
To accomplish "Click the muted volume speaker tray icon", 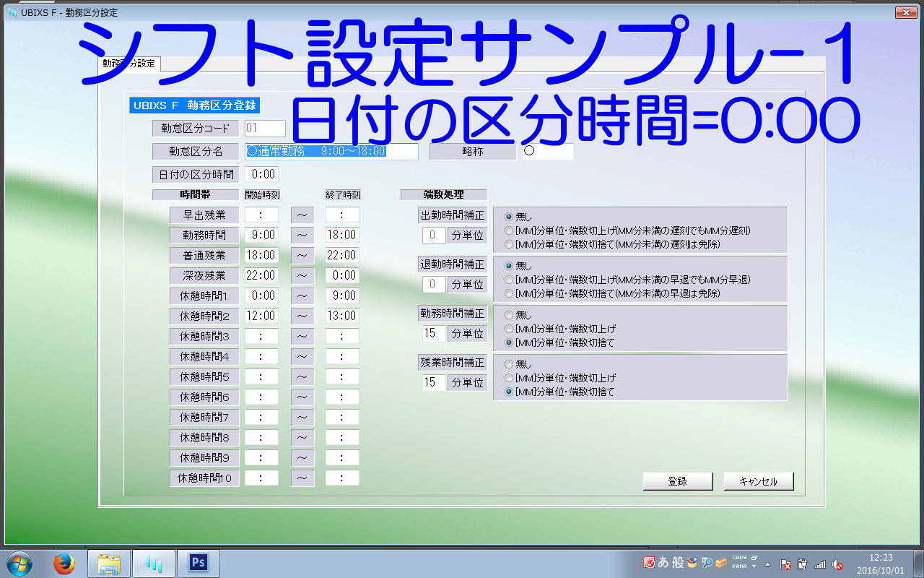I will click(x=837, y=564).
